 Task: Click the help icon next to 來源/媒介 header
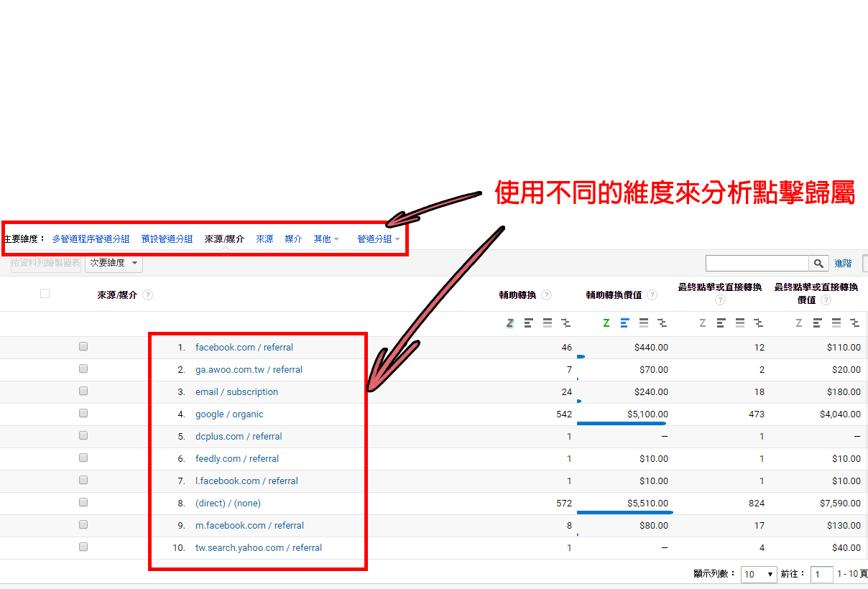[148, 295]
